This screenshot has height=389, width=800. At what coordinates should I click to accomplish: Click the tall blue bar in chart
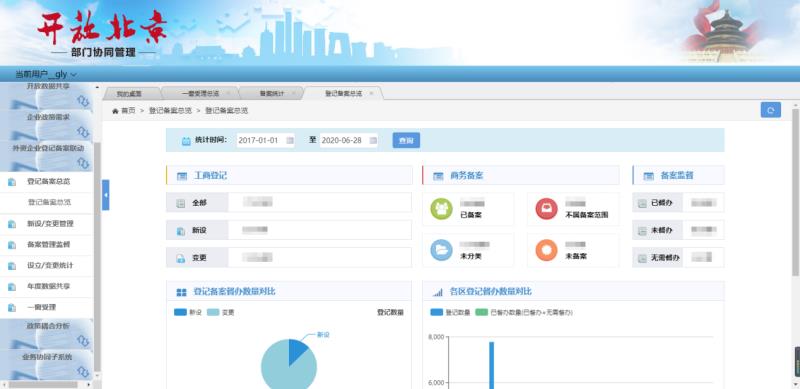(x=492, y=366)
